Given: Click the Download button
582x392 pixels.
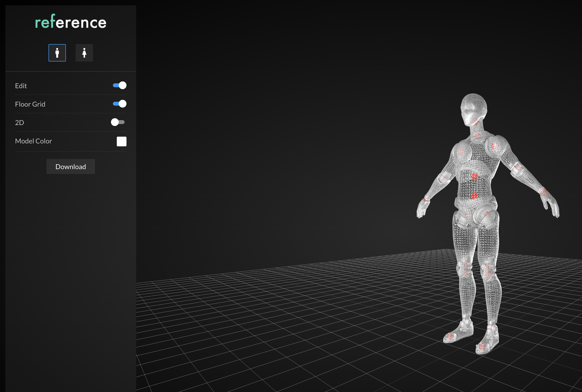Looking at the screenshot, I should (x=71, y=166).
